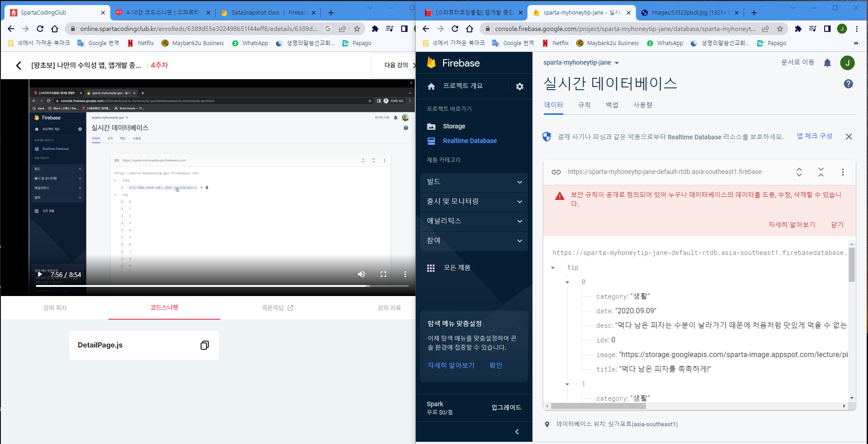Switch to 규칙 tab
The width and height of the screenshot is (868, 444).
[x=584, y=105]
